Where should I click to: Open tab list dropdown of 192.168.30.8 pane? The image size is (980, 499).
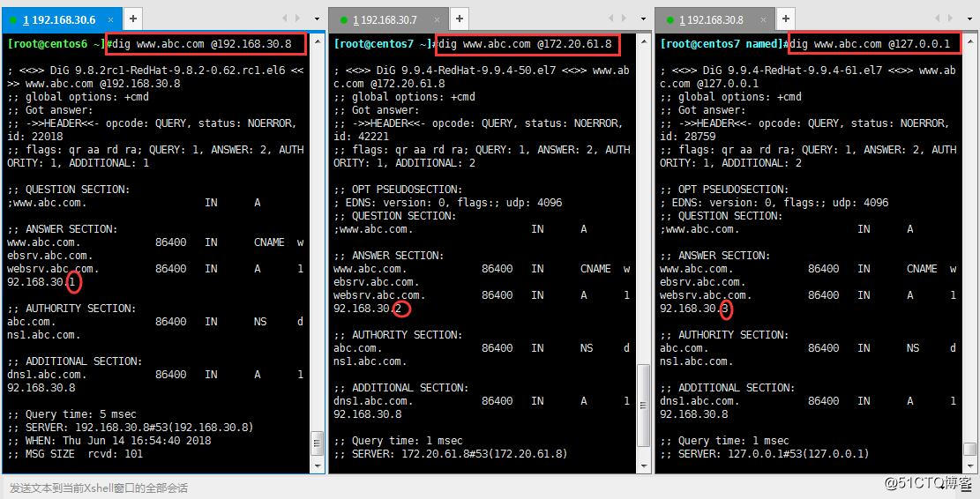(970, 19)
